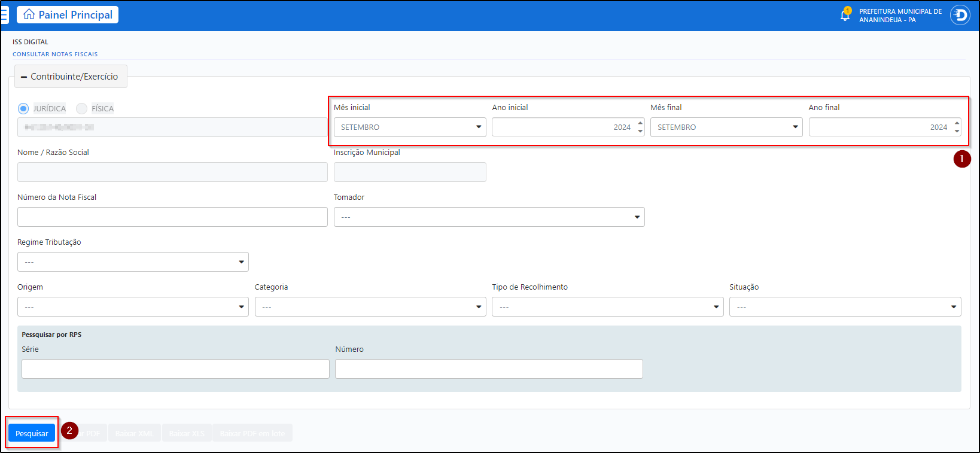Click the Pesquisar button
Image resolution: width=980 pixels, height=453 pixels.
pyautogui.click(x=32, y=433)
